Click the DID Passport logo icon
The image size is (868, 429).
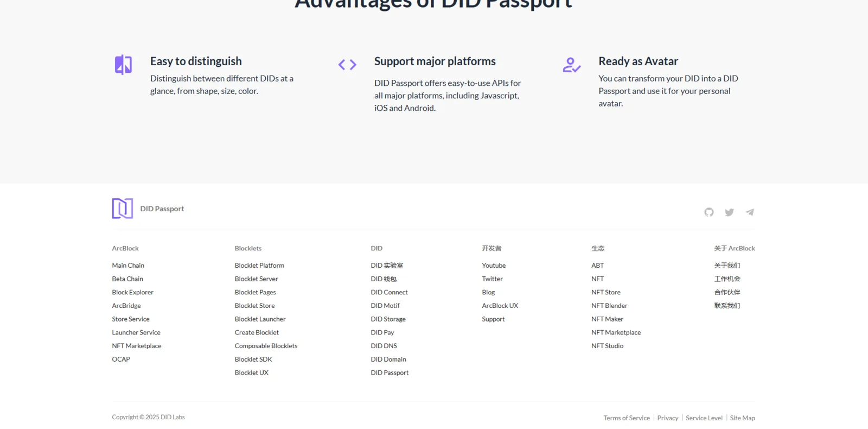123,209
